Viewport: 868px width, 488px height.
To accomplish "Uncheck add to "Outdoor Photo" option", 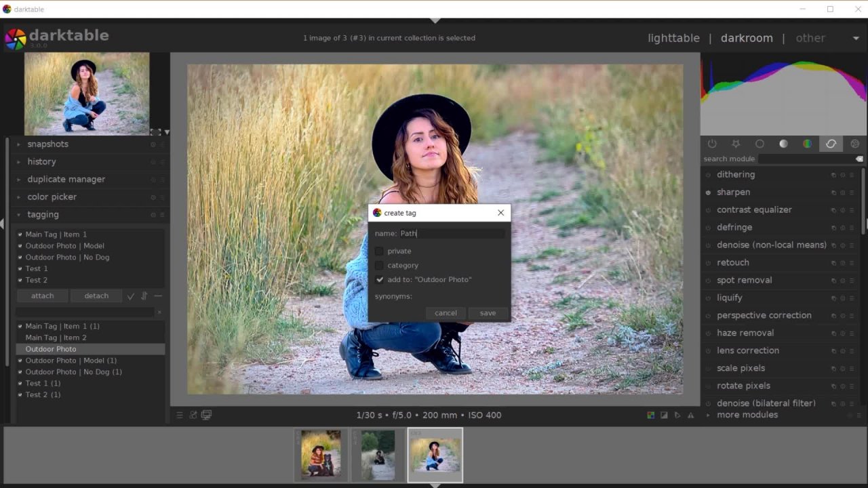I will point(380,280).
